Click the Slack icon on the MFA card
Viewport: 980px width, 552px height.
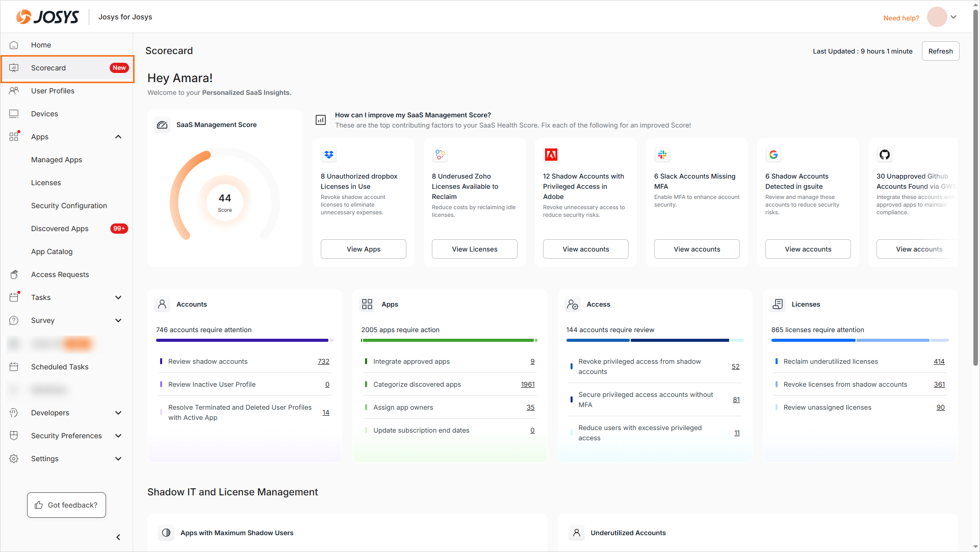662,155
